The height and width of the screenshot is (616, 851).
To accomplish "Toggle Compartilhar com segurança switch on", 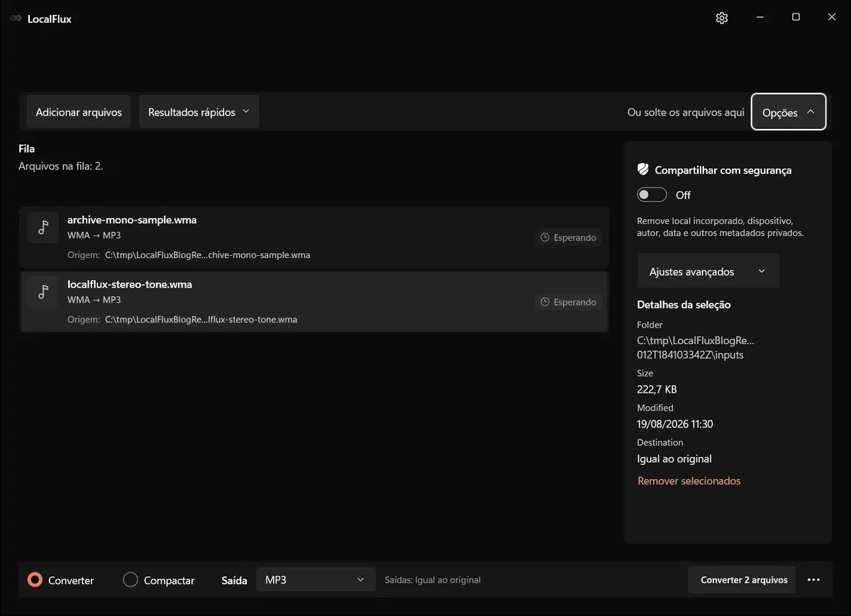I will click(652, 195).
